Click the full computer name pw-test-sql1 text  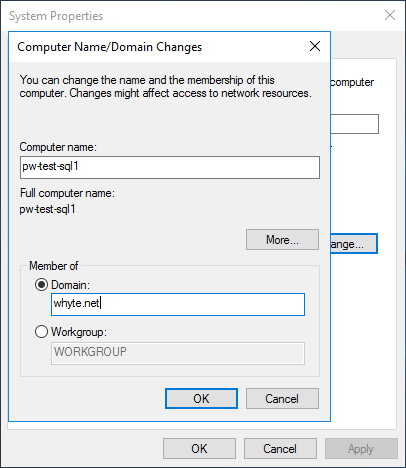pyautogui.click(x=47, y=209)
